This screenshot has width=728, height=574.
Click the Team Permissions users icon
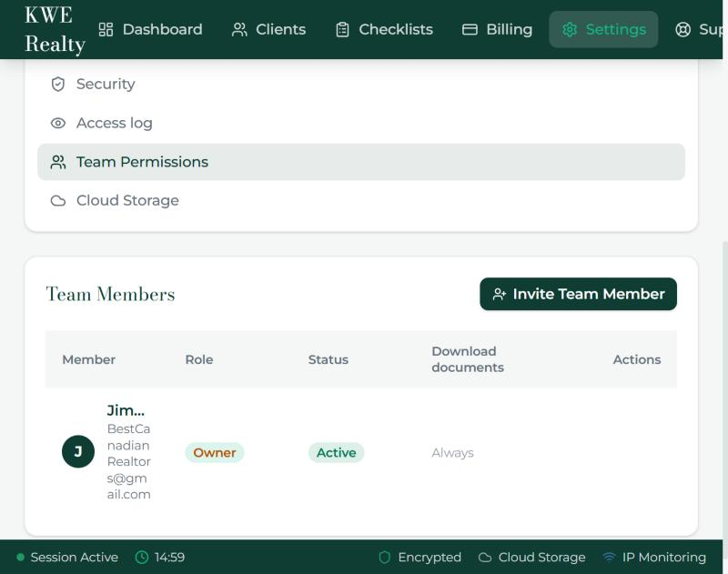coord(58,162)
